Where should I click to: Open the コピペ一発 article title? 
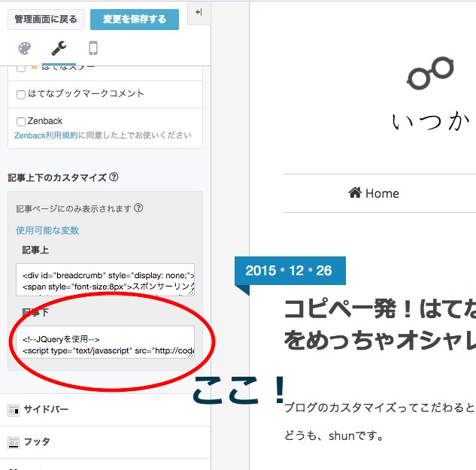click(x=380, y=324)
